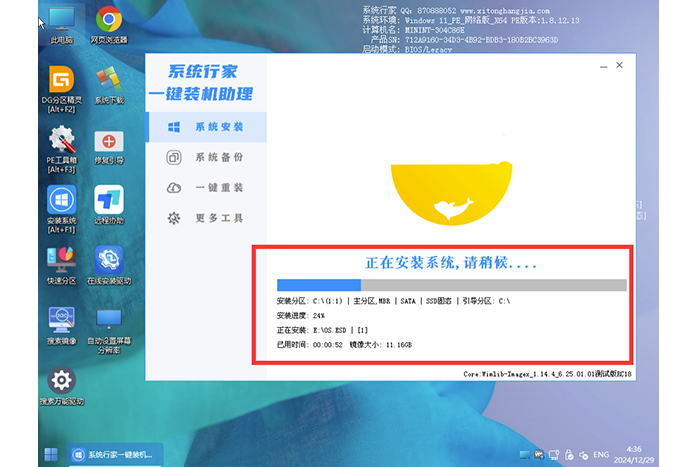Click the 安装进度: 24% text
699x467 pixels.
point(301,315)
